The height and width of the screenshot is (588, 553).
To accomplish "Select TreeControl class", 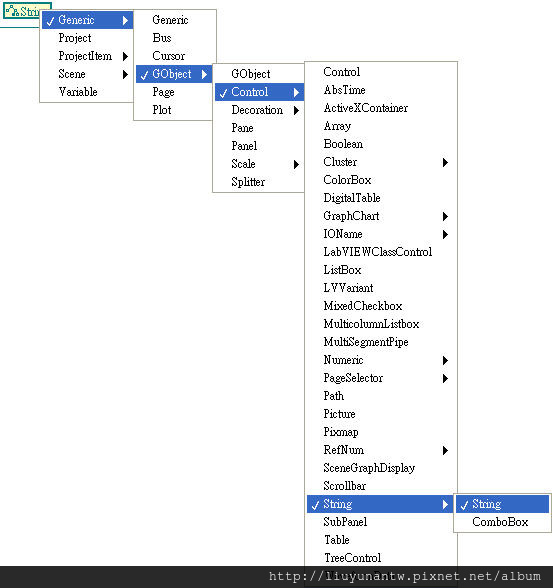I will (x=380, y=558).
